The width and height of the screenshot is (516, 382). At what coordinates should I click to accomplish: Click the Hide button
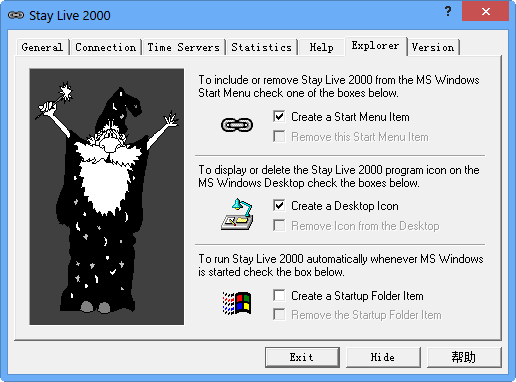[383, 357]
